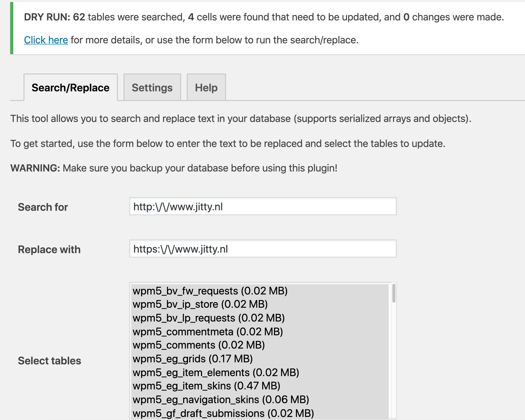Click the Select tables label
This screenshot has width=525, height=420.
pyautogui.click(x=49, y=361)
